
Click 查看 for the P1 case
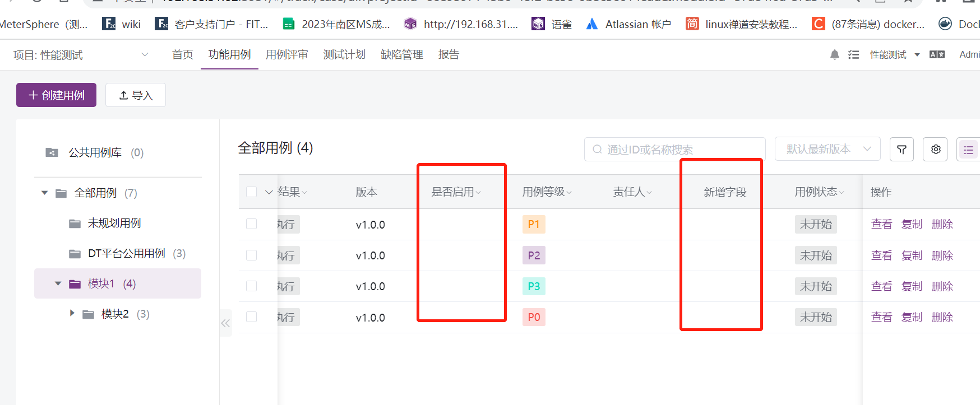(881, 224)
